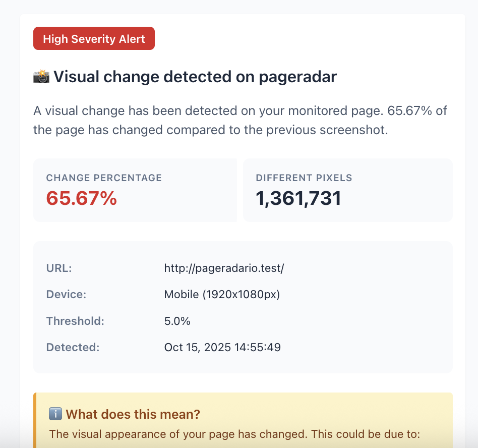Click the "Device:" field label
The height and width of the screenshot is (448, 478).
click(66, 294)
